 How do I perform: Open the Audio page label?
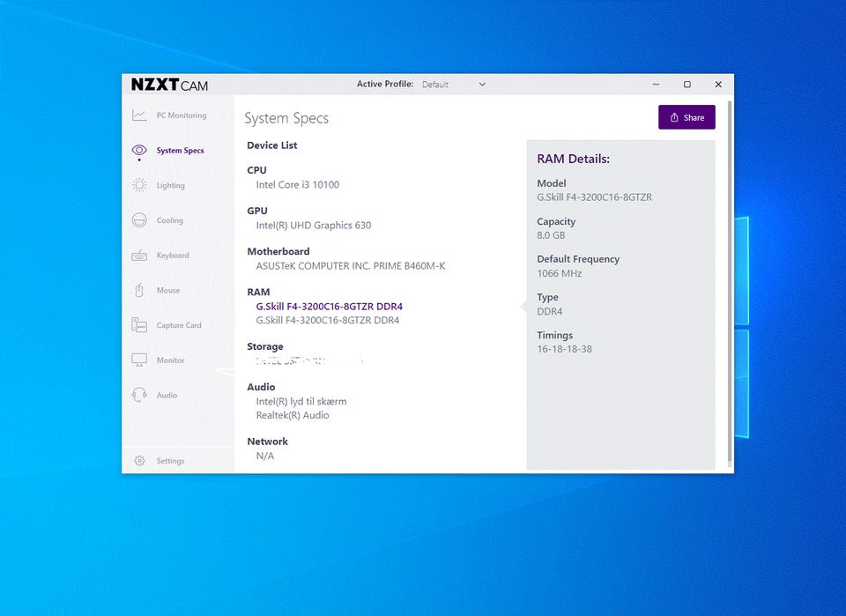click(167, 396)
